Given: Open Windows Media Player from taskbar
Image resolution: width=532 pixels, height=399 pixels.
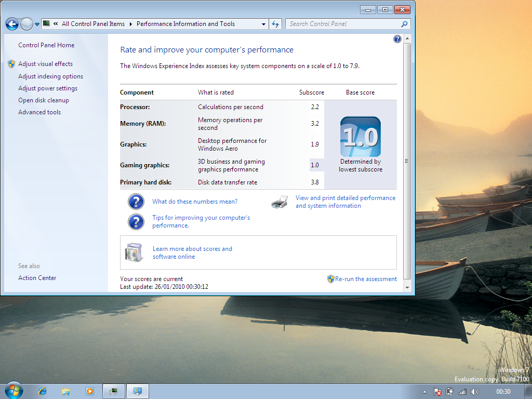Looking at the screenshot, I should pos(89,391).
